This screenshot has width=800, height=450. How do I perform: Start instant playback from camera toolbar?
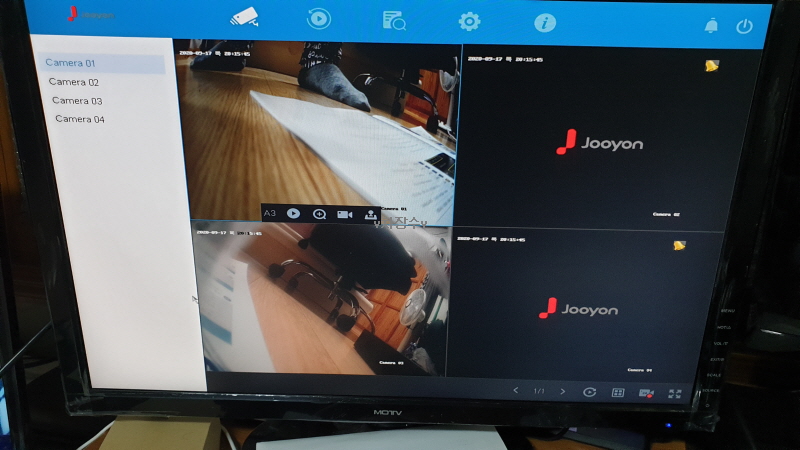[293, 213]
